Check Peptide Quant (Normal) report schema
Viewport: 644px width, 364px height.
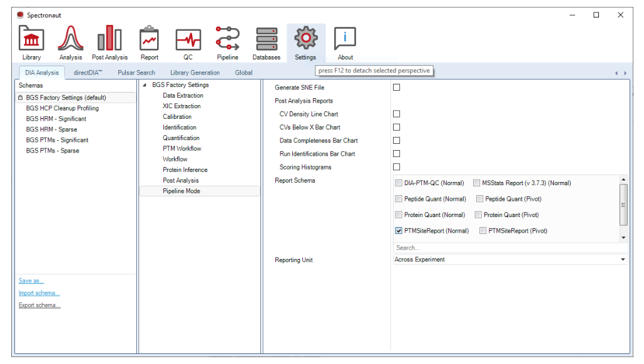coord(399,199)
